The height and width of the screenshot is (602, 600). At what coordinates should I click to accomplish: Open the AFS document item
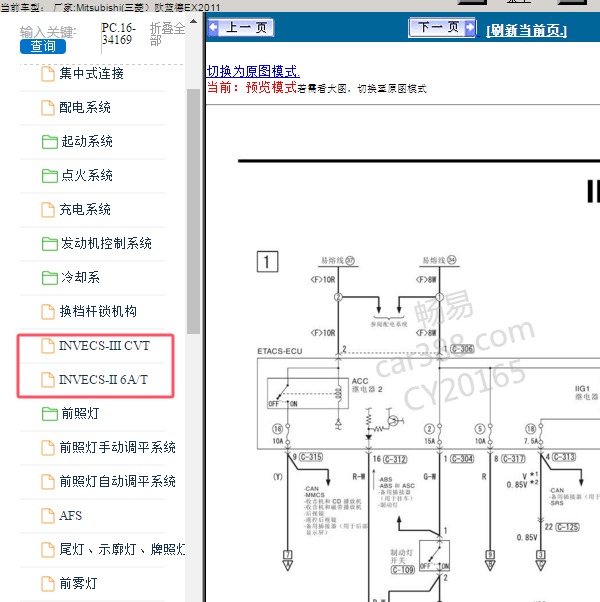71,516
